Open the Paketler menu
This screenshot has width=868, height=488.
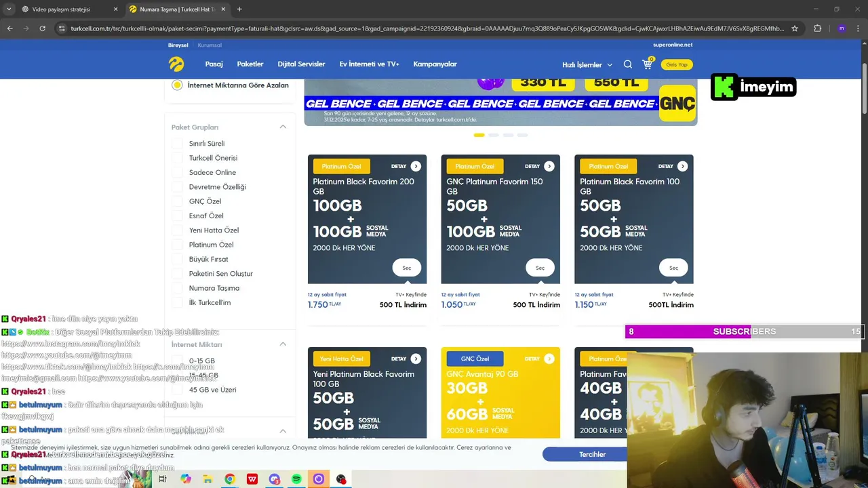tap(250, 64)
